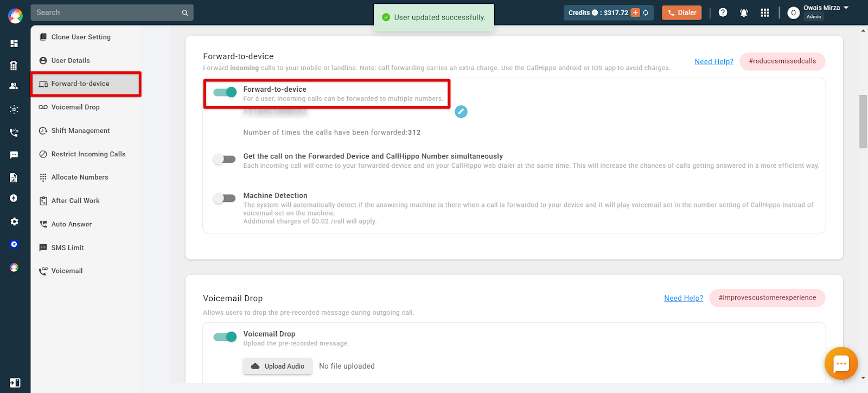Click the user avatar circle with O
868x393 pixels.
793,13
